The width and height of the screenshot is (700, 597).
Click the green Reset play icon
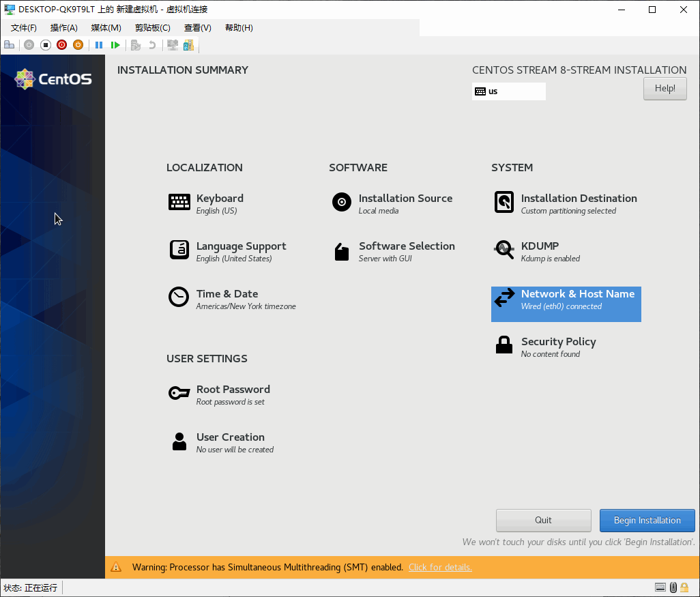tap(115, 44)
